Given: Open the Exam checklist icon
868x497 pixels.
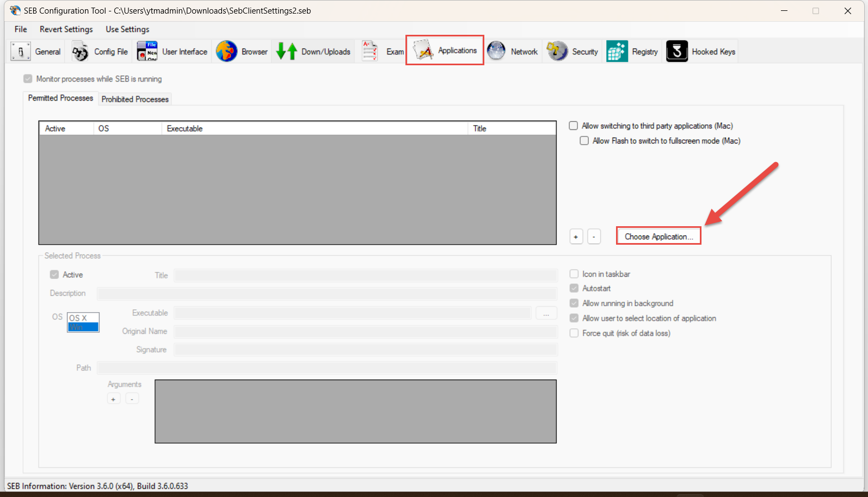Looking at the screenshot, I should 370,52.
